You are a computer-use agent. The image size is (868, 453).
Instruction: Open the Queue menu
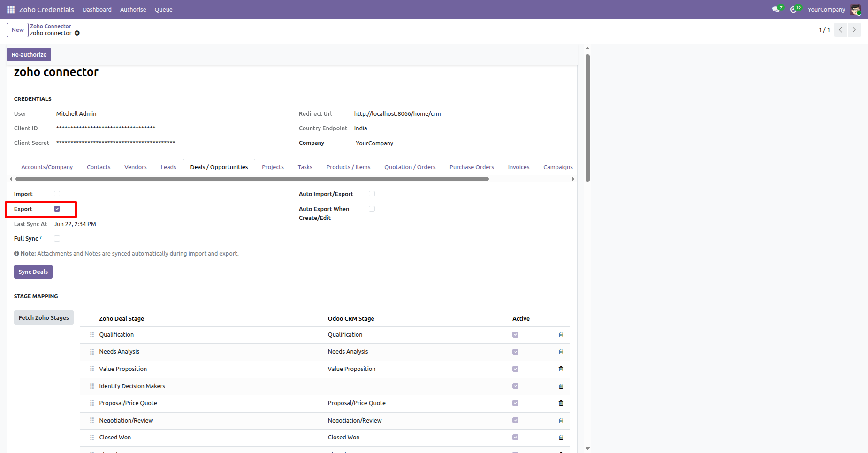tap(164, 9)
